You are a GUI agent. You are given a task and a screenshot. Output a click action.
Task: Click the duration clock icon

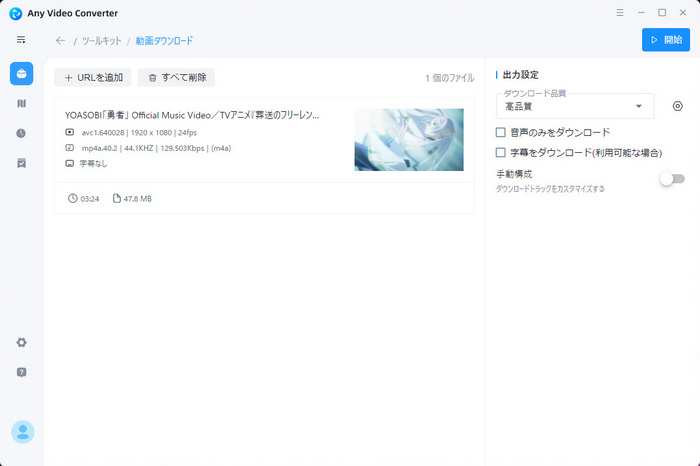pos(72,198)
